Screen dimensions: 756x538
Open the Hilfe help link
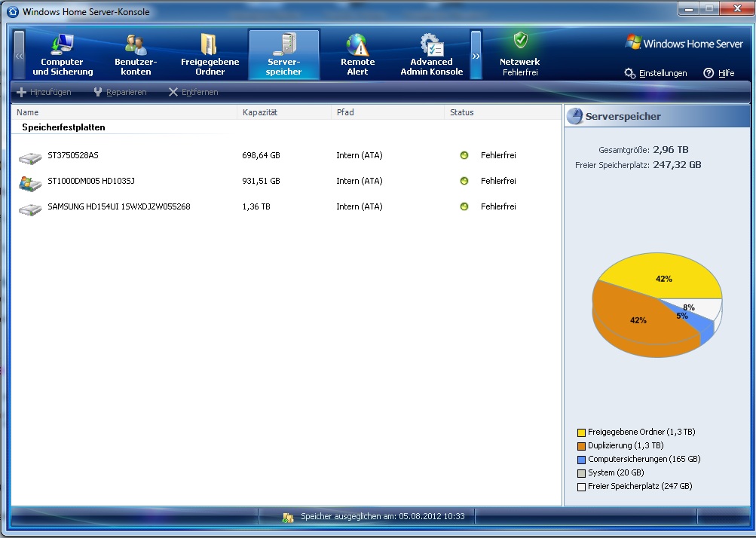(719, 73)
